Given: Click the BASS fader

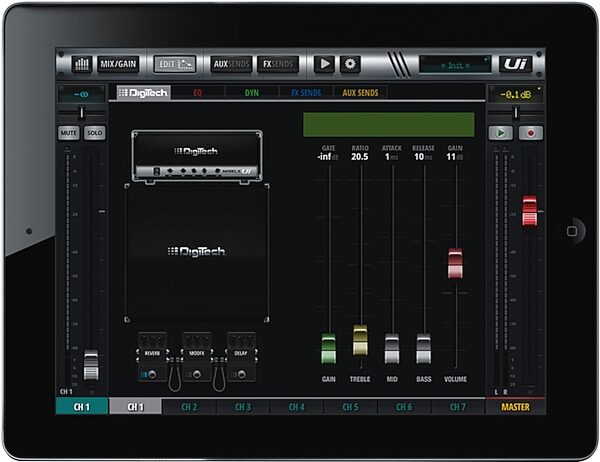Looking at the screenshot, I should [424, 348].
